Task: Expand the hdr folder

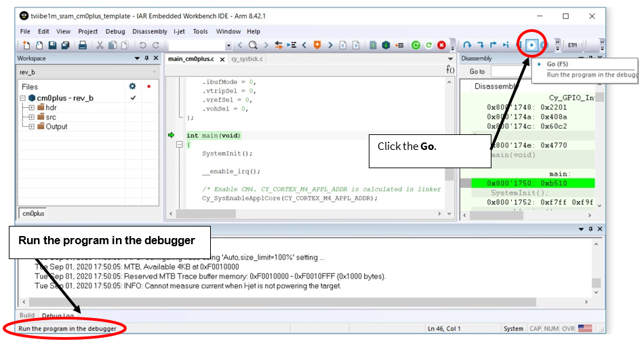Action: point(31,108)
